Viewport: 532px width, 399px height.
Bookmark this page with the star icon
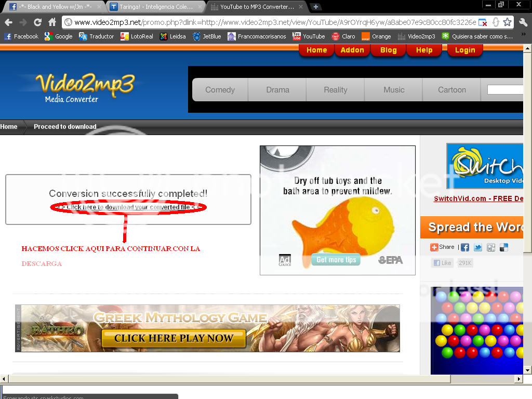pyautogui.click(x=507, y=22)
